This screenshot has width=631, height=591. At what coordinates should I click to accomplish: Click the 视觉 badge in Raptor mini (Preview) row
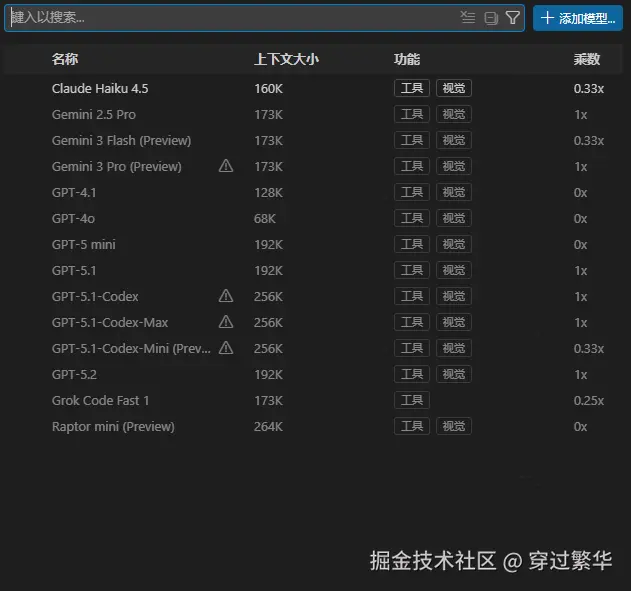click(x=454, y=426)
